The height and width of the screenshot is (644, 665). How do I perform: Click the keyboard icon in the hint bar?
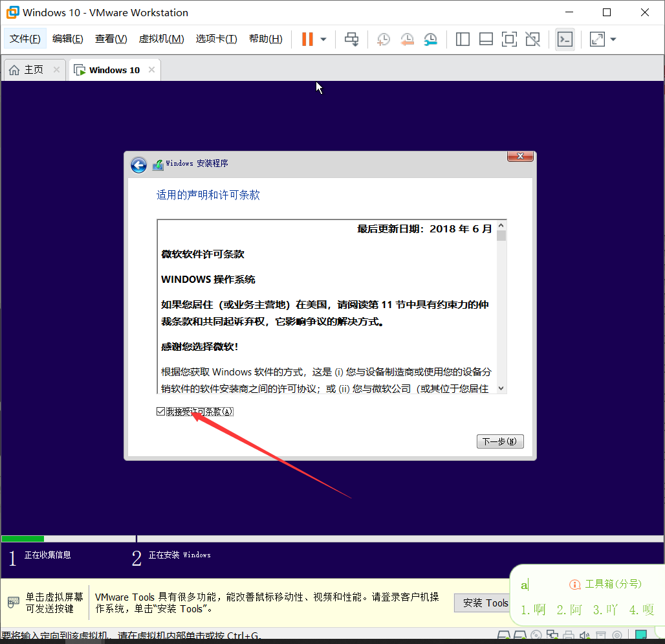click(x=14, y=602)
